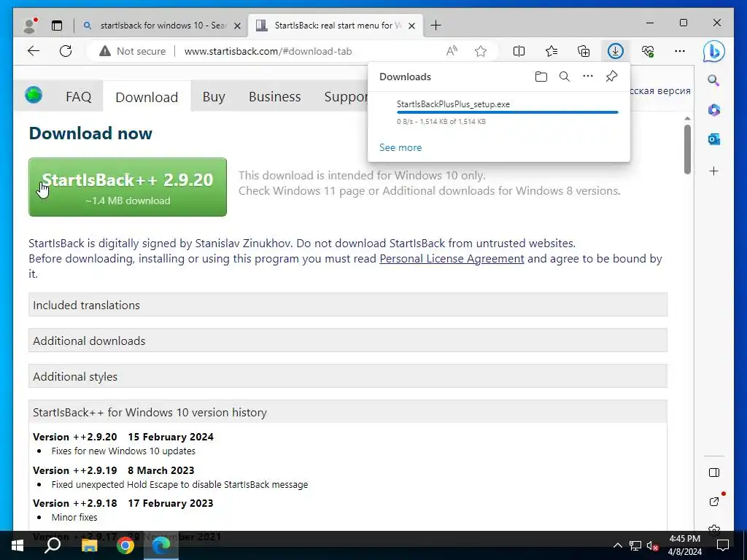Screen dimensions: 747x560
Task: Open File Explorer from the taskbar
Action: [89, 545]
